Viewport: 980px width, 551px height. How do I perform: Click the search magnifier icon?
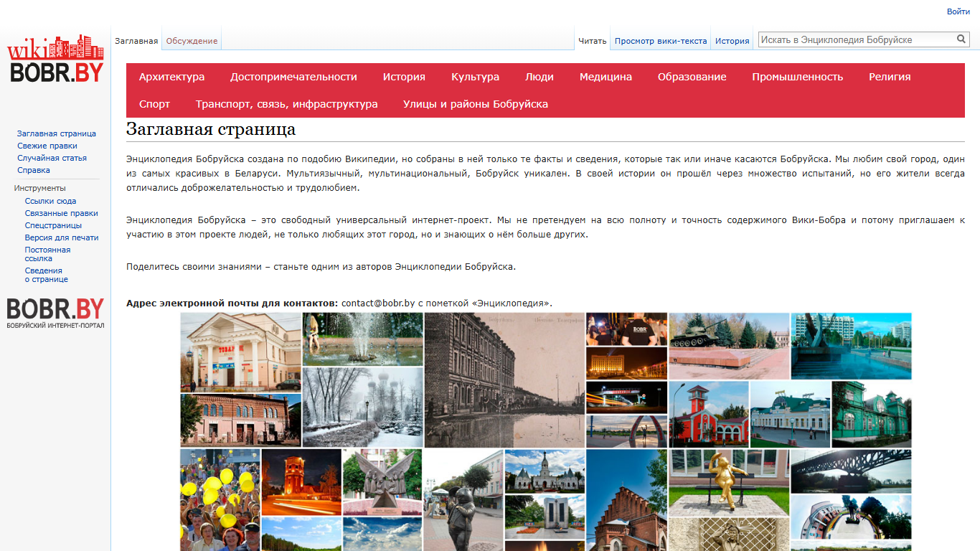[x=961, y=39]
